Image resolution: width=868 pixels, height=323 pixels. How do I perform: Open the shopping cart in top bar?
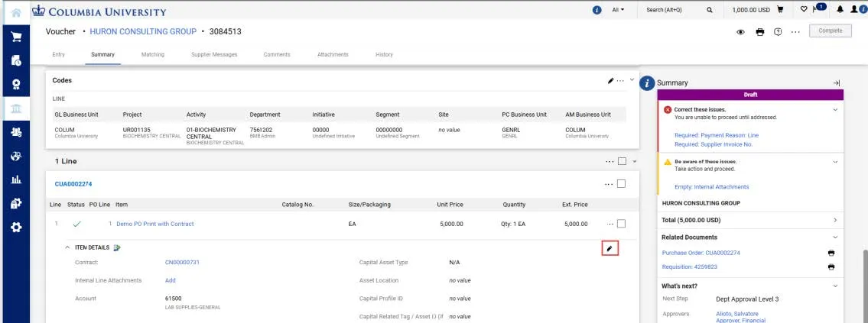click(x=781, y=9)
